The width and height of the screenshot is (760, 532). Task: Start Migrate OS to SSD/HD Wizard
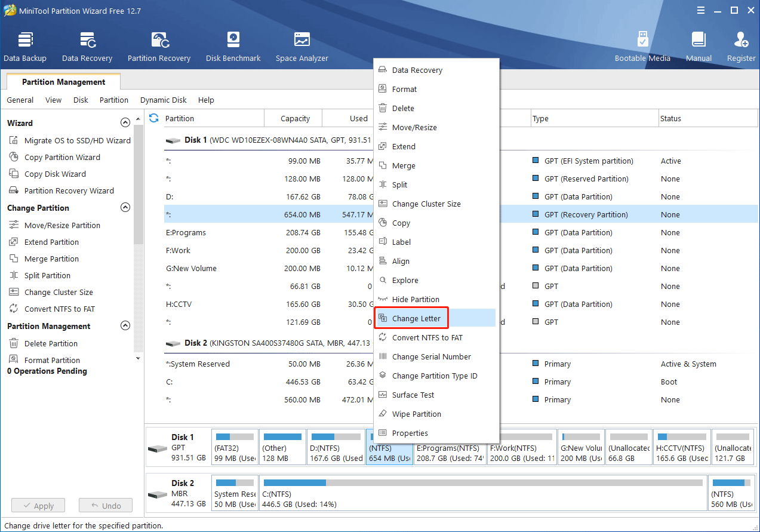click(x=69, y=140)
